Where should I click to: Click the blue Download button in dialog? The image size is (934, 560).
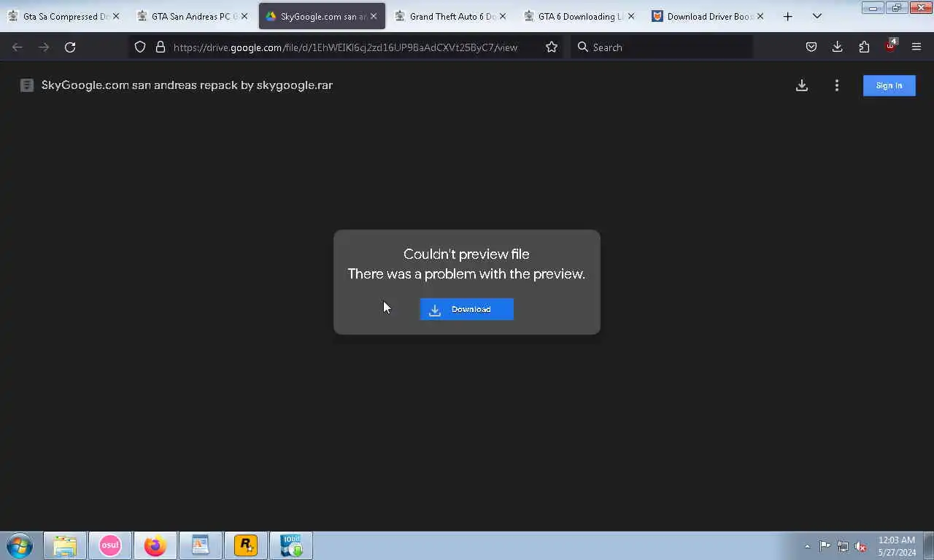point(467,309)
